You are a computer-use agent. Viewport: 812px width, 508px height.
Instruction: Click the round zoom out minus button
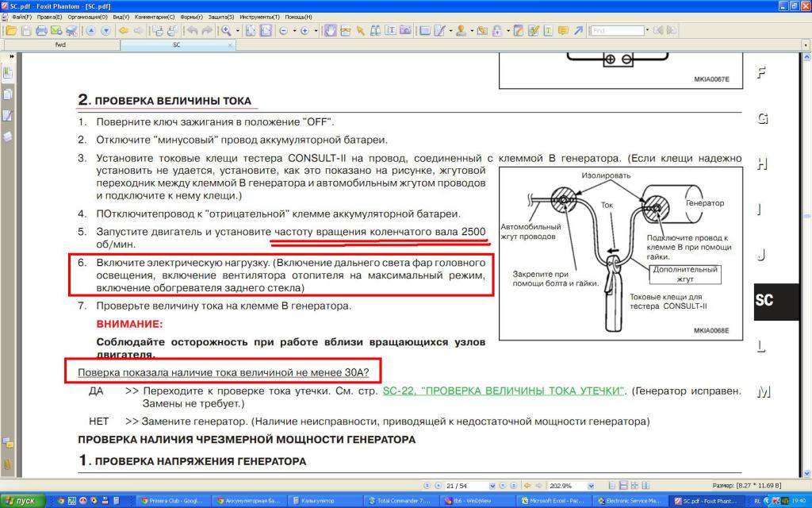283,31
